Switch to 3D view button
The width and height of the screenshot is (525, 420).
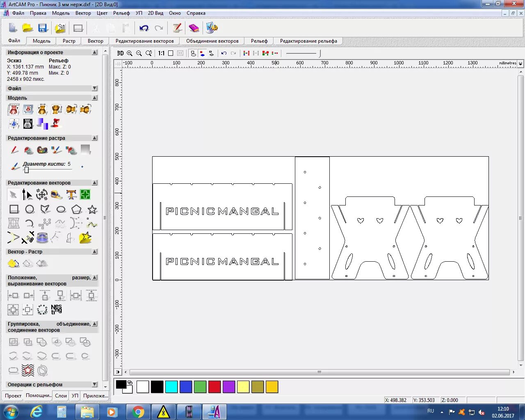pos(120,53)
